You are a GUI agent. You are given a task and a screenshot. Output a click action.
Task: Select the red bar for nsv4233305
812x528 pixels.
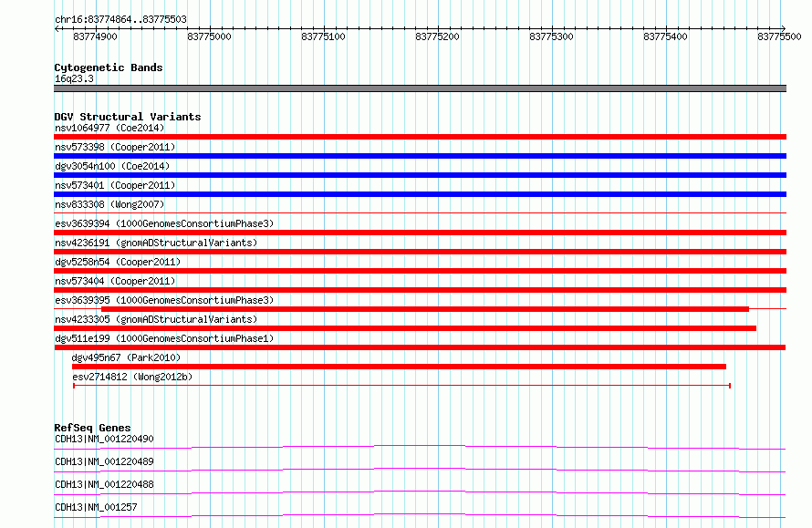[x=405, y=328]
